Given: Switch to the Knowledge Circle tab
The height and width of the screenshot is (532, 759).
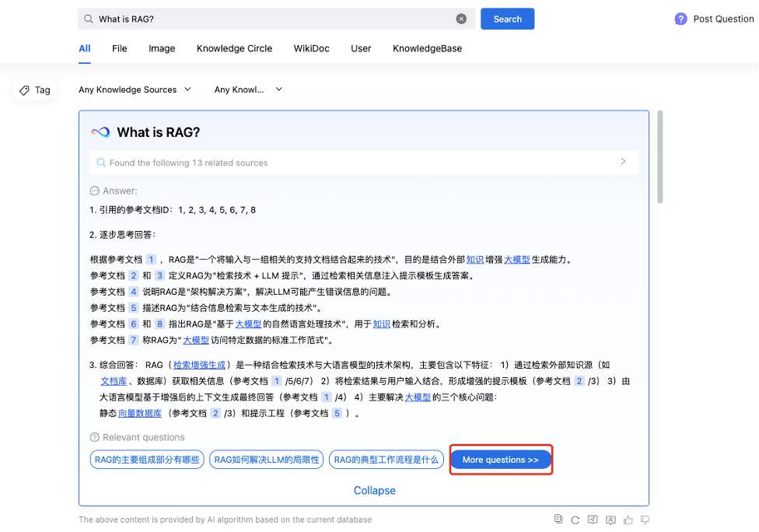Looking at the screenshot, I should [234, 48].
